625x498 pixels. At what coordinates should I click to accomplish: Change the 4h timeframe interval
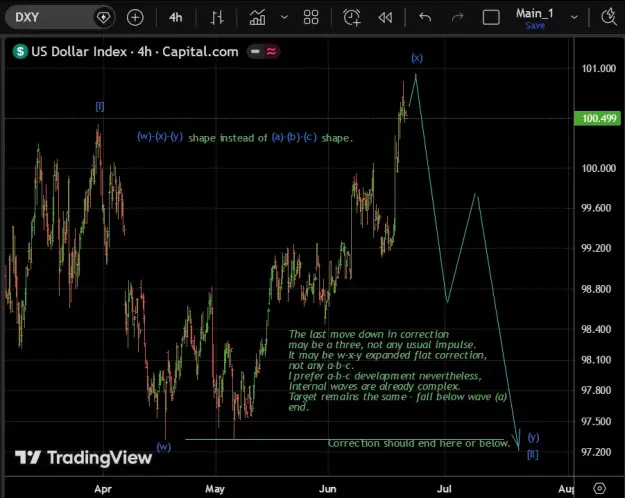[x=176, y=18]
